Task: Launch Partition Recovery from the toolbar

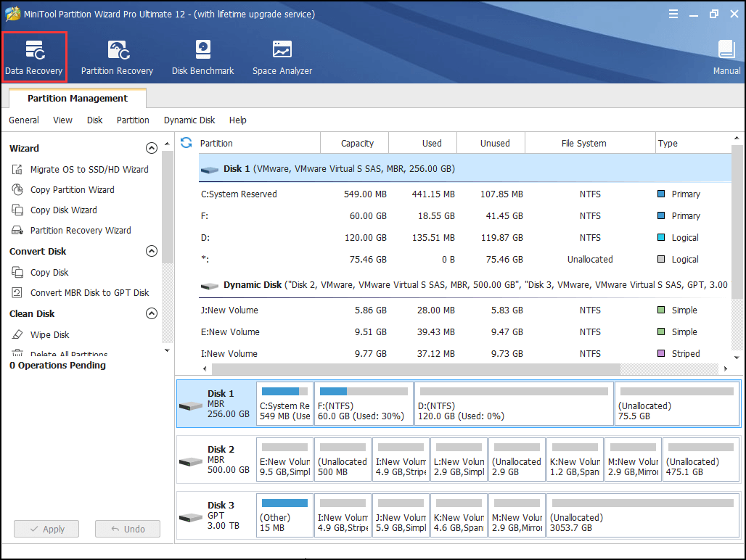Action: (x=117, y=57)
